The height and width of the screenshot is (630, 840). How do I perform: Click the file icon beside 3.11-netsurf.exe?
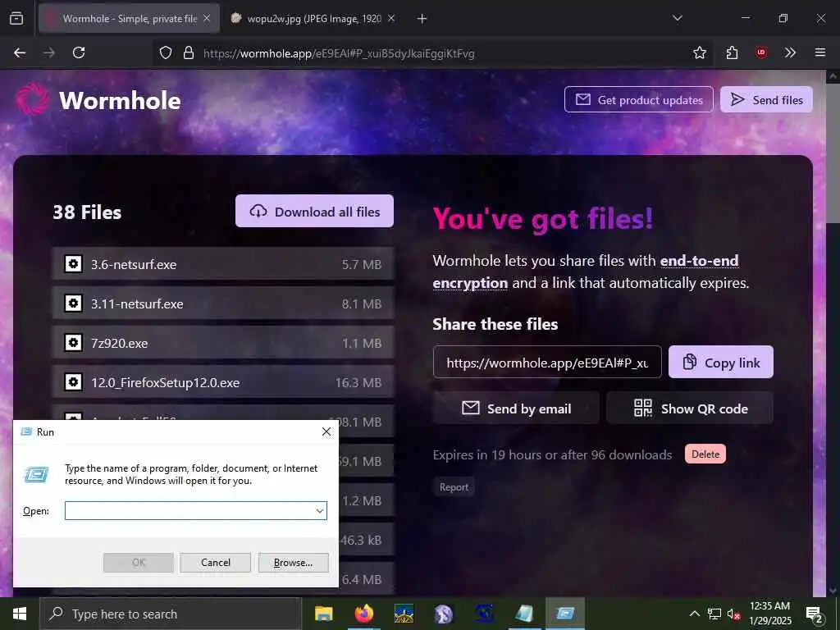click(x=73, y=304)
